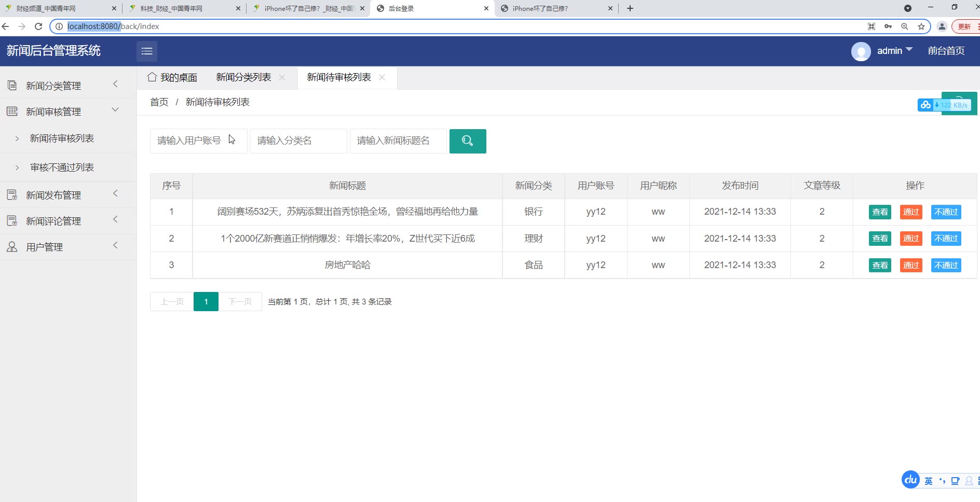Switch to the 新闻分类列表 tab

coord(243,77)
